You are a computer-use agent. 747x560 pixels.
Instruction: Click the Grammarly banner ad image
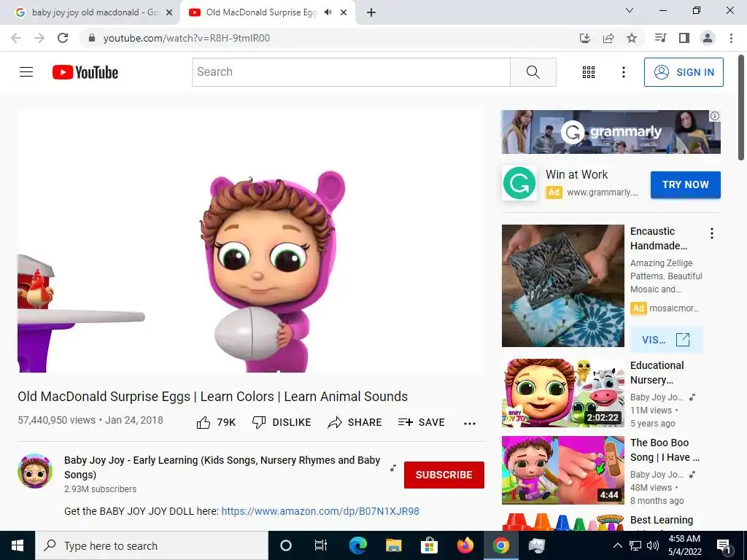tap(611, 132)
